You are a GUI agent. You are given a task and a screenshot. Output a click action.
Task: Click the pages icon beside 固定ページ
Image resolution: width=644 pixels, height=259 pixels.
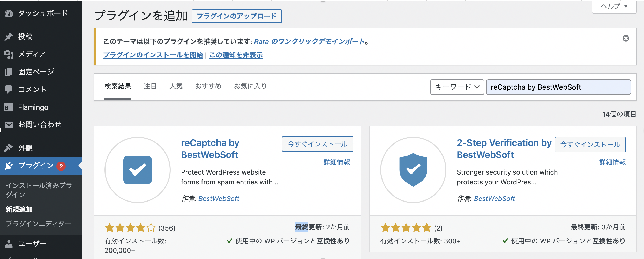click(9, 72)
